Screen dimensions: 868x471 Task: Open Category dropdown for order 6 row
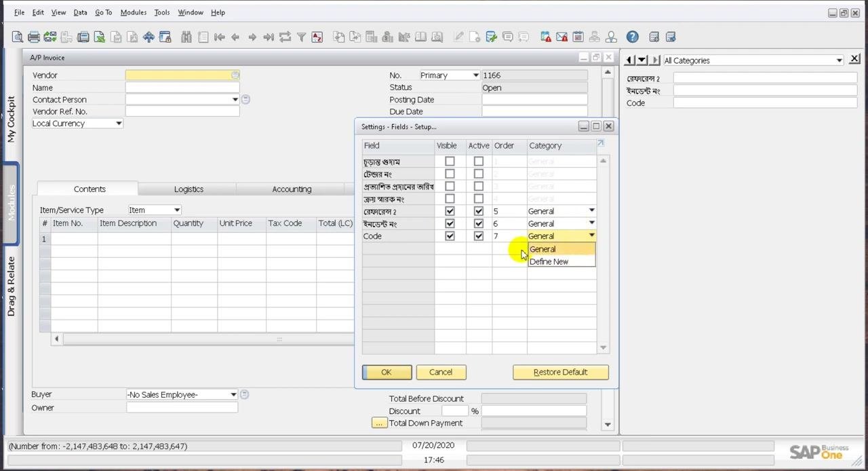pos(591,223)
